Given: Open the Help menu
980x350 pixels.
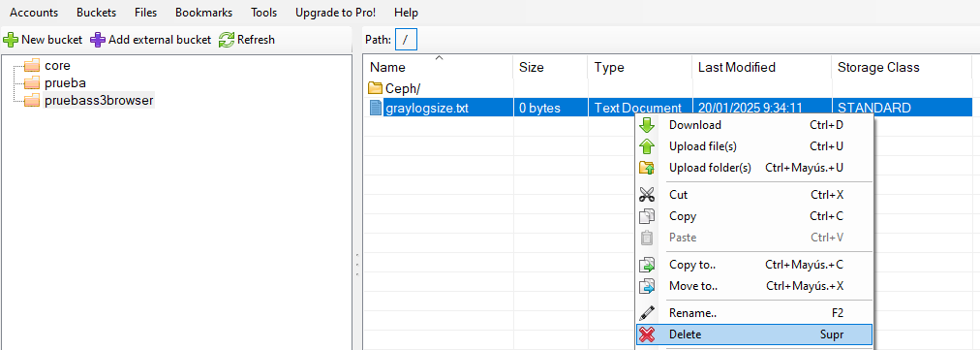Looking at the screenshot, I should pos(407,13).
